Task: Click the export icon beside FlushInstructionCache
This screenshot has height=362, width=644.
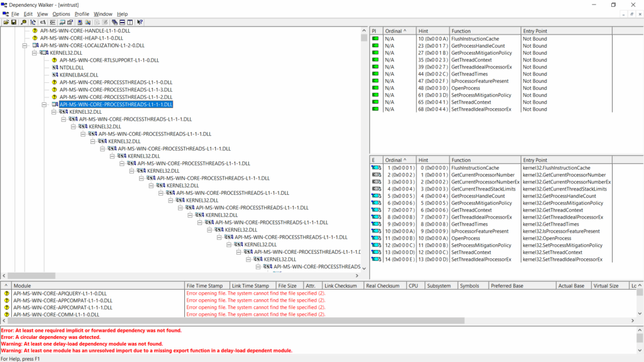Action: (375, 168)
